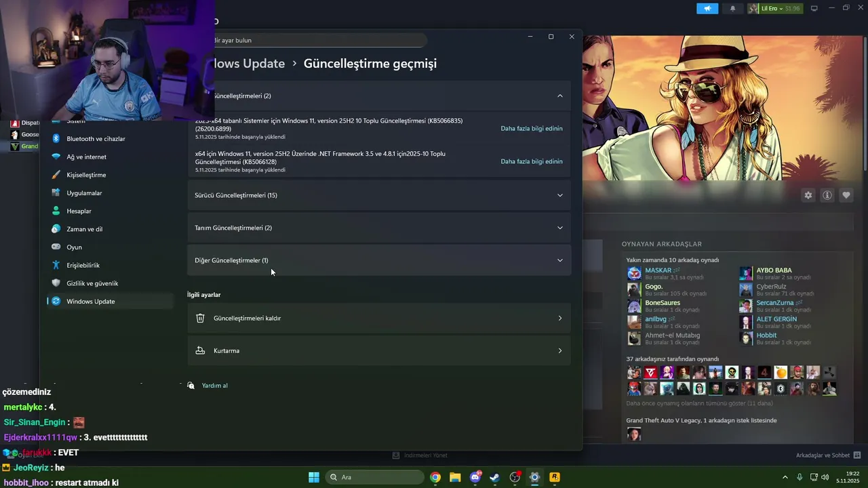Image resolution: width=868 pixels, height=488 pixels.
Task: Click the trash icon beside Güncelleştirmeleri kaldır
Action: tap(200, 318)
